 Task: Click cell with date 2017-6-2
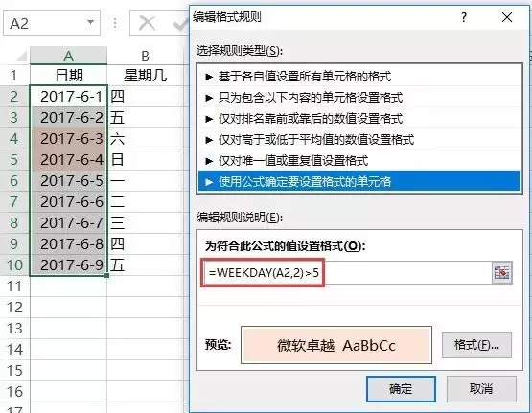[x=68, y=117]
